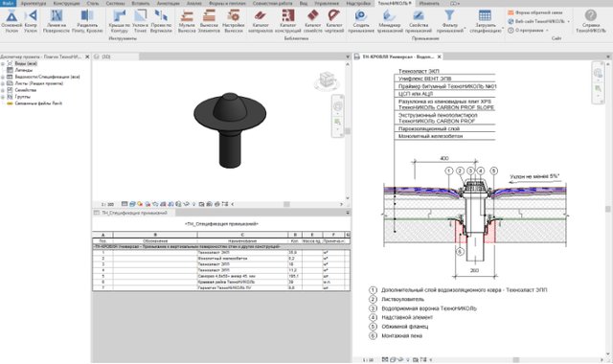Screen dimensions: 613x364
Task: Open Каталог чертежей library
Action: click(x=334, y=21)
